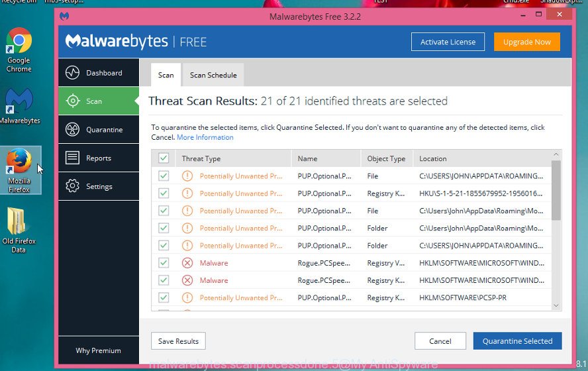Image resolution: width=588 pixels, height=371 pixels.
Task: Select the Mozilla Firefox desktop icon
Action: click(19, 170)
